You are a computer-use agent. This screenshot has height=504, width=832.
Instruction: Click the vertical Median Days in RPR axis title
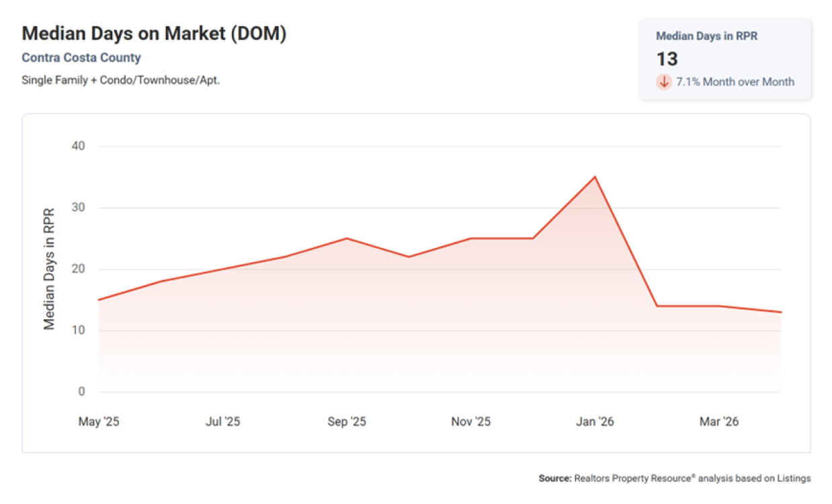(49, 268)
